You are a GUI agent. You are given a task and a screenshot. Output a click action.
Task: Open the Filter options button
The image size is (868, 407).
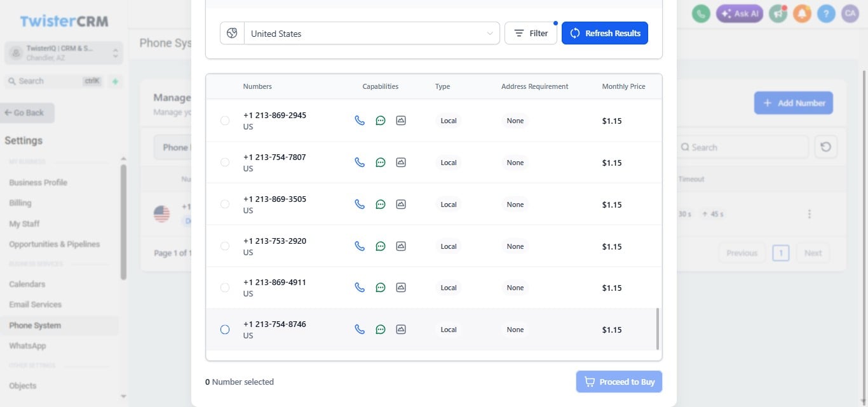point(531,33)
